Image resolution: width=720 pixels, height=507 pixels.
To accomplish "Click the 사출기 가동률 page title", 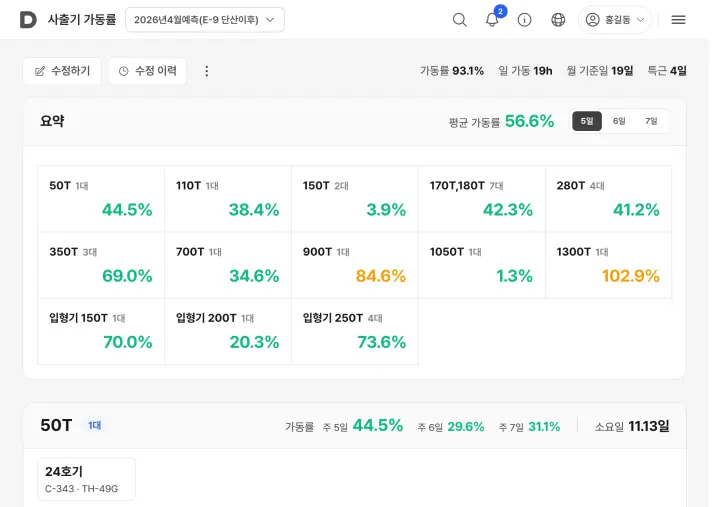I will [x=82, y=20].
